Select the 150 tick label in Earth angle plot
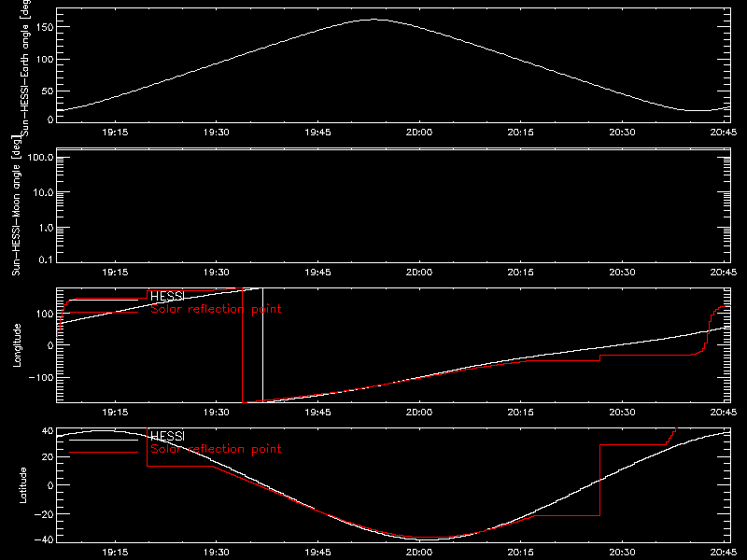 pos(45,27)
